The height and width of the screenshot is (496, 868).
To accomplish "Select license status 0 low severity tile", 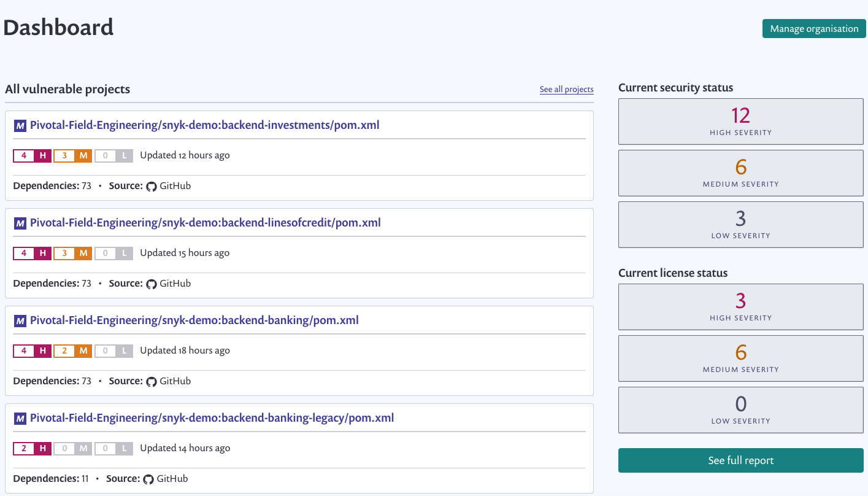I will pyautogui.click(x=740, y=410).
